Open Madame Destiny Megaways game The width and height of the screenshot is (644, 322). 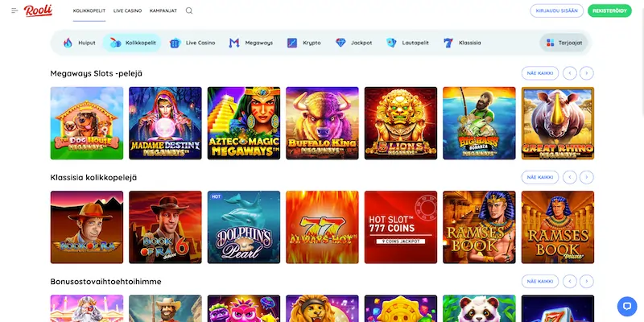pos(165,123)
